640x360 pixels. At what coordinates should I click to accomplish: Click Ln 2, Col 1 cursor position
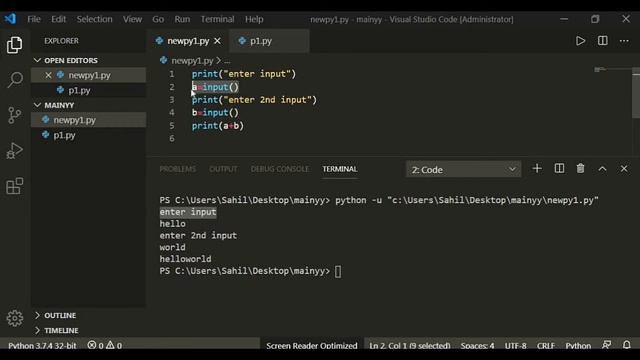[x=409, y=345]
